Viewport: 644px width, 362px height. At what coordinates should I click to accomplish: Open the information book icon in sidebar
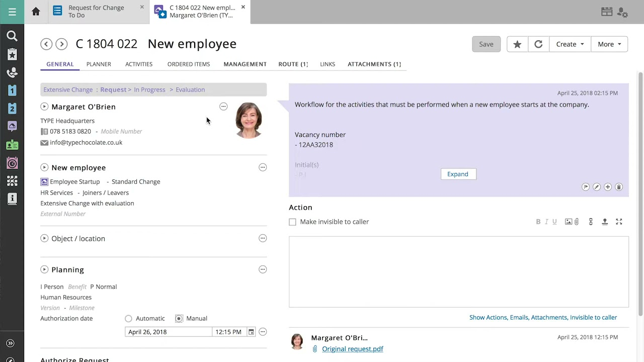[12, 199]
